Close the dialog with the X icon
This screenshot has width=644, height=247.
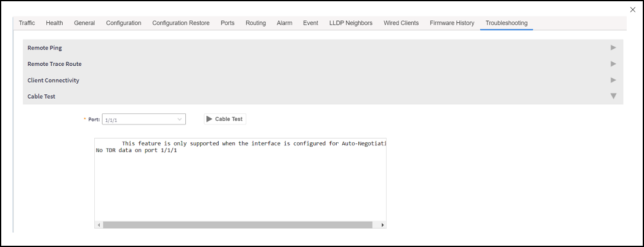[632, 10]
